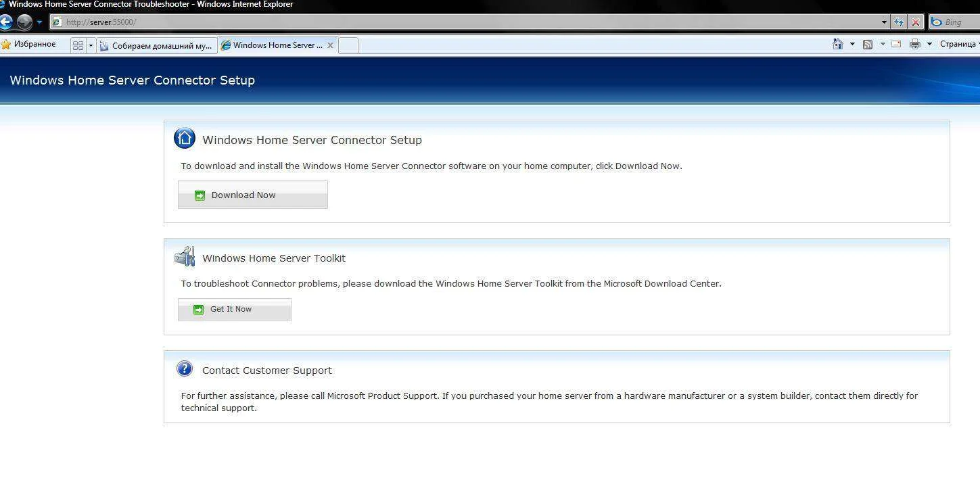The width and height of the screenshot is (980, 503).
Task: Go back with the browser Back arrow
Action: tap(5, 22)
